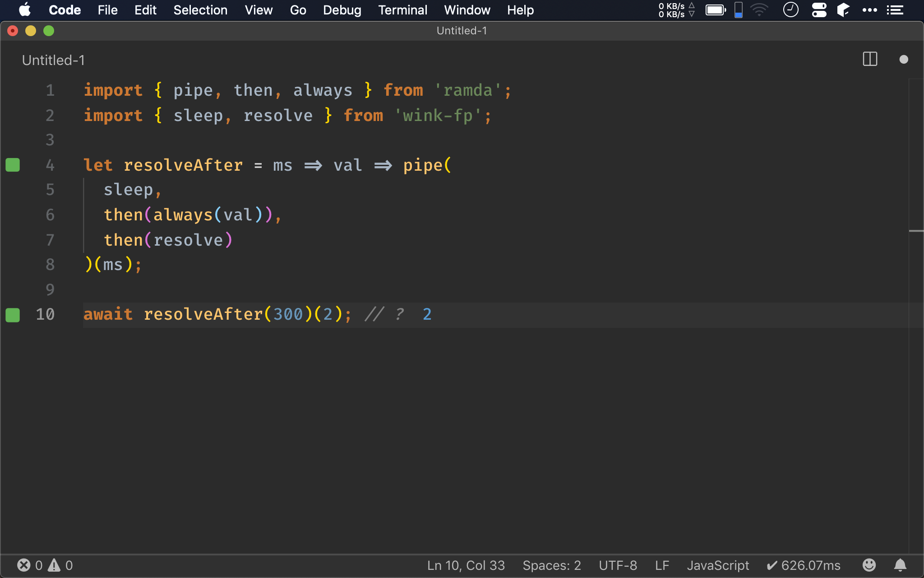Open the Code application menu
This screenshot has width=924, height=578.
[65, 10]
